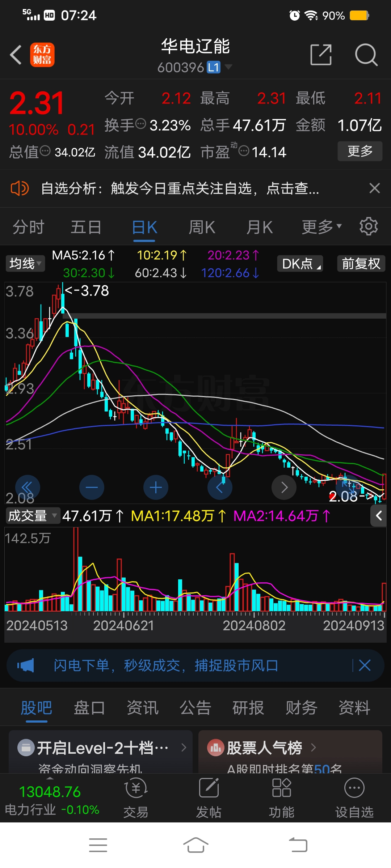Tap Android back navigation button
The height and width of the screenshot is (868, 391).
pyautogui.click(x=298, y=845)
